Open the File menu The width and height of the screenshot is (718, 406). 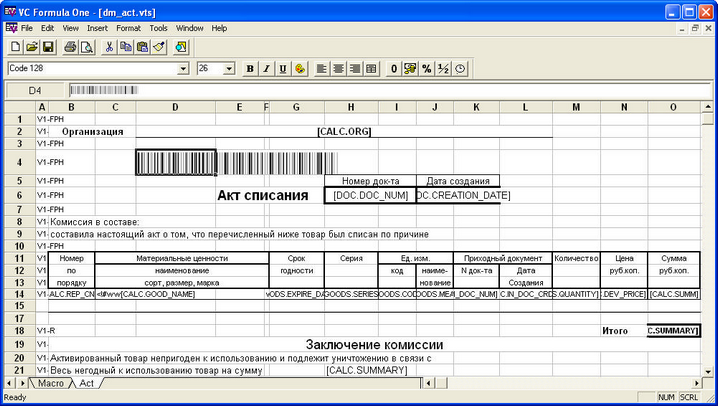tap(27, 28)
